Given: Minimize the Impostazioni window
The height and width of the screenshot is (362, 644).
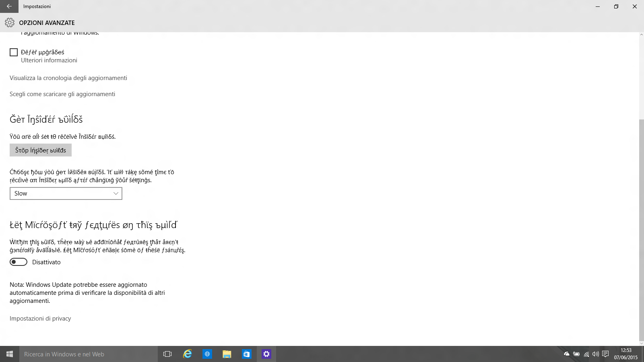Looking at the screenshot, I should [x=598, y=6].
